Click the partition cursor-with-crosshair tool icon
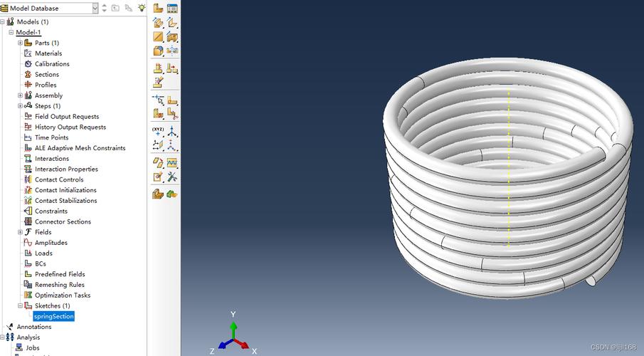The image size is (644, 356). 158,100
